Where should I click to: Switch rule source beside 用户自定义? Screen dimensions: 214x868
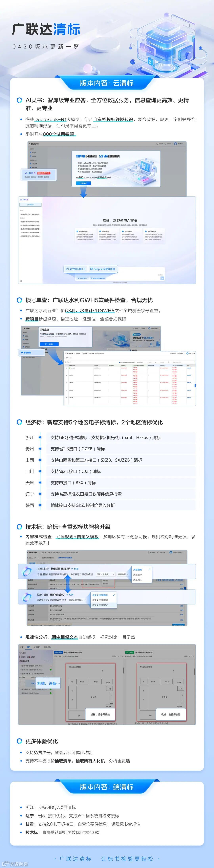70,595
